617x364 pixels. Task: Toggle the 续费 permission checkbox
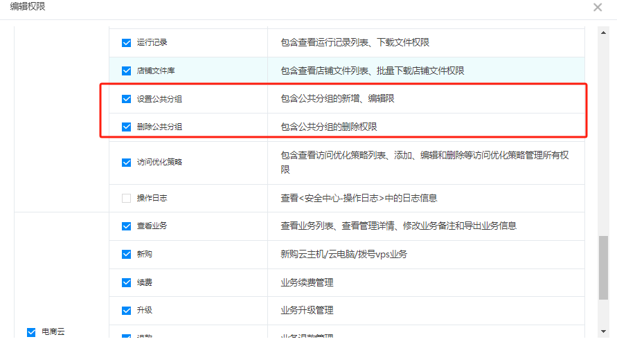click(x=126, y=282)
